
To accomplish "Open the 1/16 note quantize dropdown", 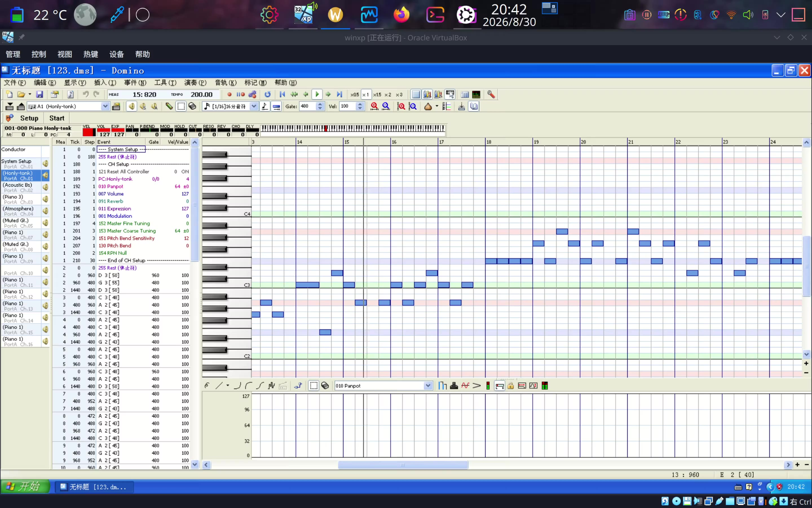I will tap(254, 106).
